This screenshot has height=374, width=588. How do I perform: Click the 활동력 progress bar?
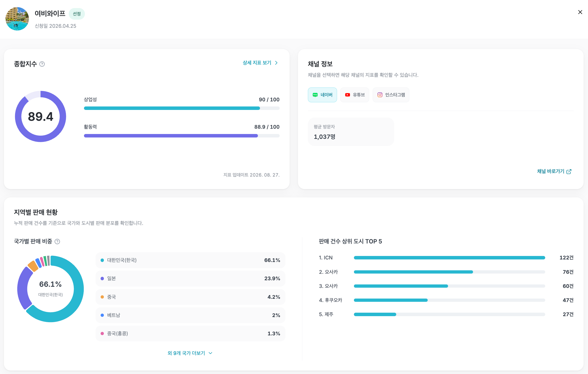click(182, 136)
